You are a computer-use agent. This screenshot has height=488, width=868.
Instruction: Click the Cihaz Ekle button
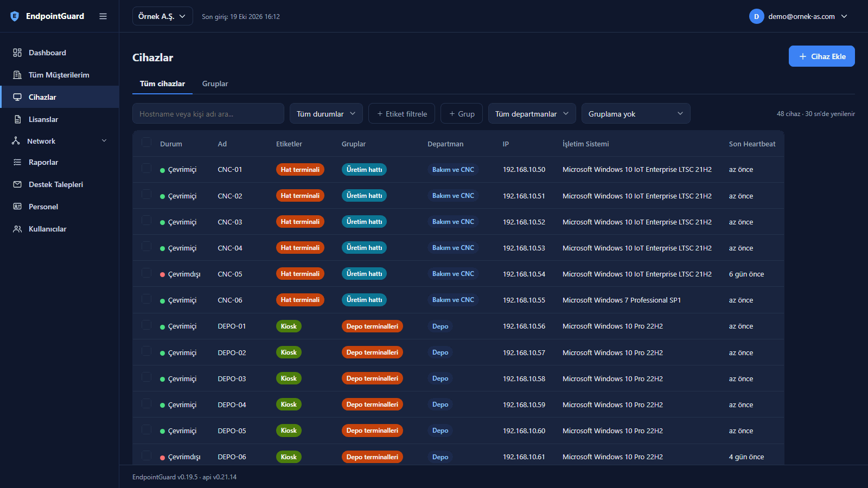[x=821, y=56]
